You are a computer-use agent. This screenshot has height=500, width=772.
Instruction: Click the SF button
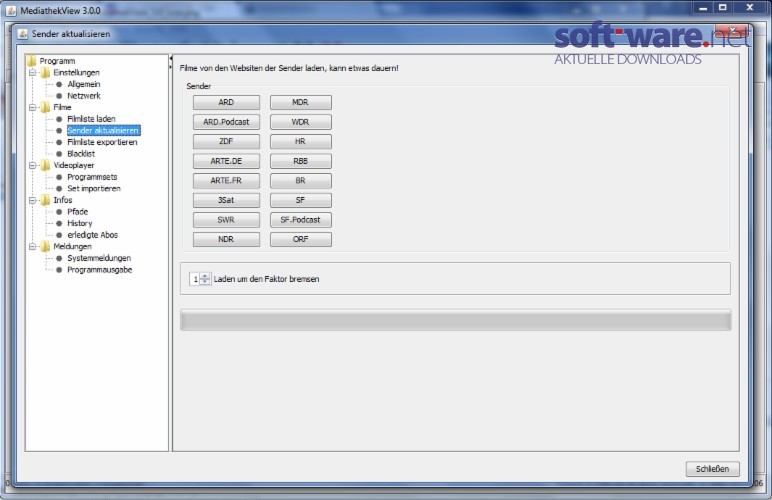300,200
